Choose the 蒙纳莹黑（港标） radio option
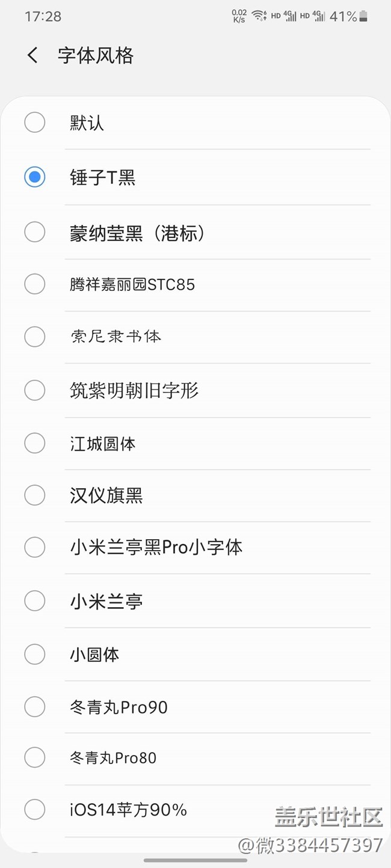The image size is (391, 868). [34, 232]
